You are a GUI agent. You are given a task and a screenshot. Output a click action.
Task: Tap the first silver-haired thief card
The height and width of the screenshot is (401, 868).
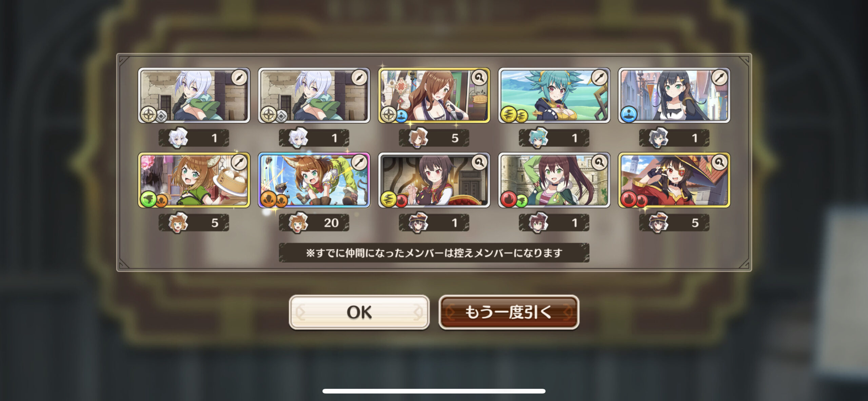(x=194, y=95)
